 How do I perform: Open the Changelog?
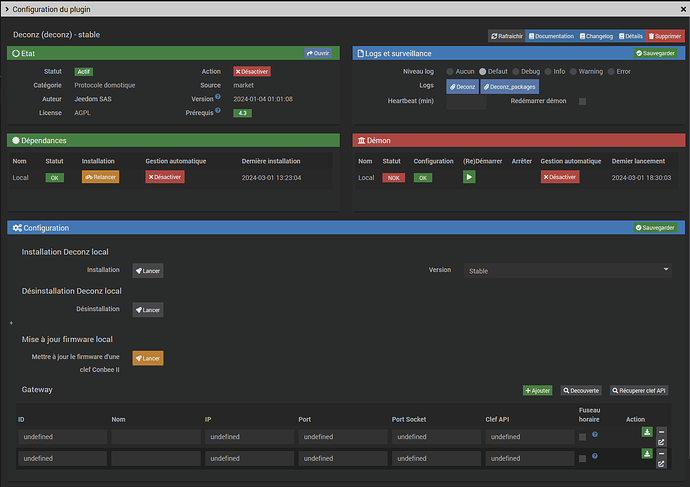[596, 36]
